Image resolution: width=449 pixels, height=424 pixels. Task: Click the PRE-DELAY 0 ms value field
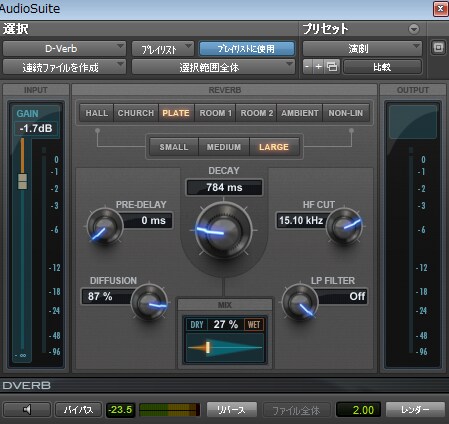click(148, 220)
